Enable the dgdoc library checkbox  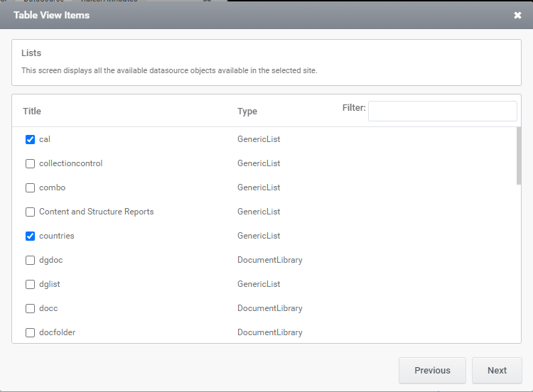click(31, 260)
